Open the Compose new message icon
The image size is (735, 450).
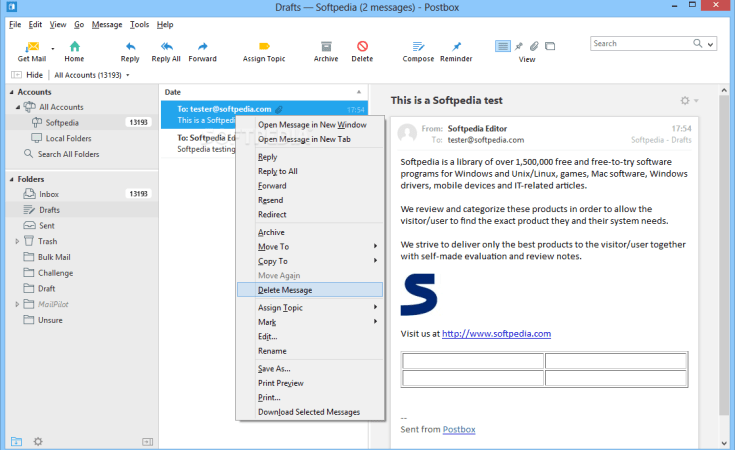[418, 46]
